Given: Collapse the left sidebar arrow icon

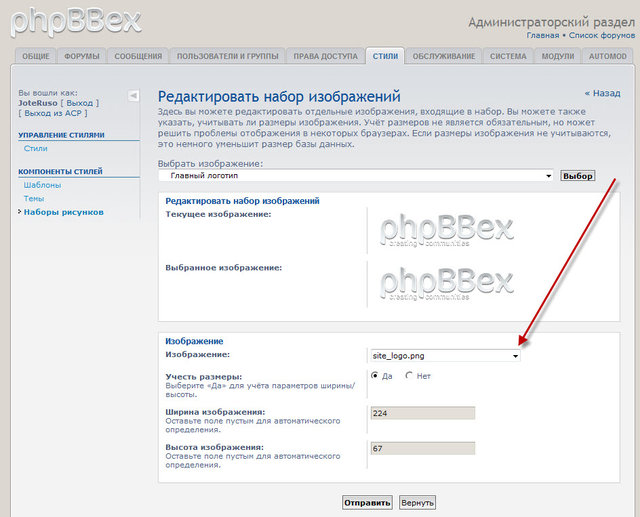Looking at the screenshot, I should 134,95.
